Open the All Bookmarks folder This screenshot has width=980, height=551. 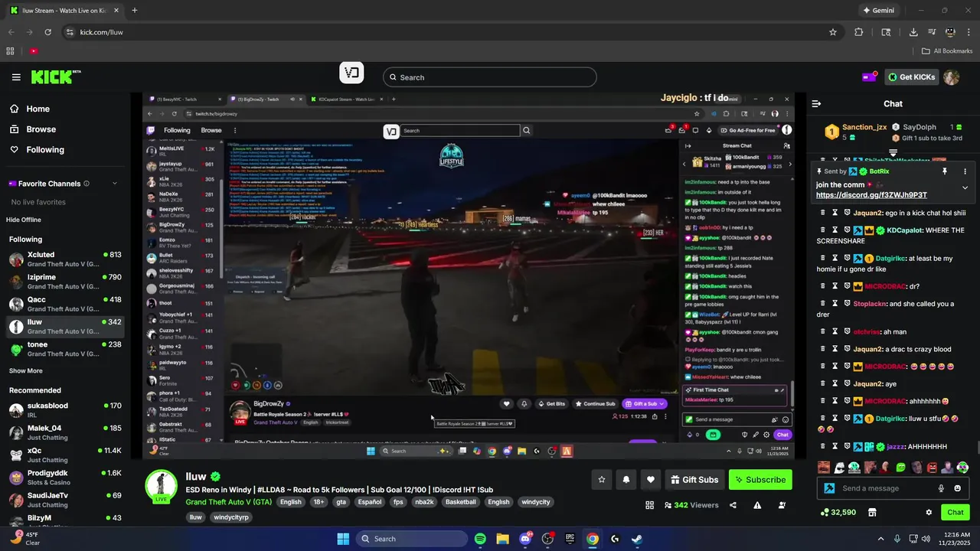pos(947,51)
